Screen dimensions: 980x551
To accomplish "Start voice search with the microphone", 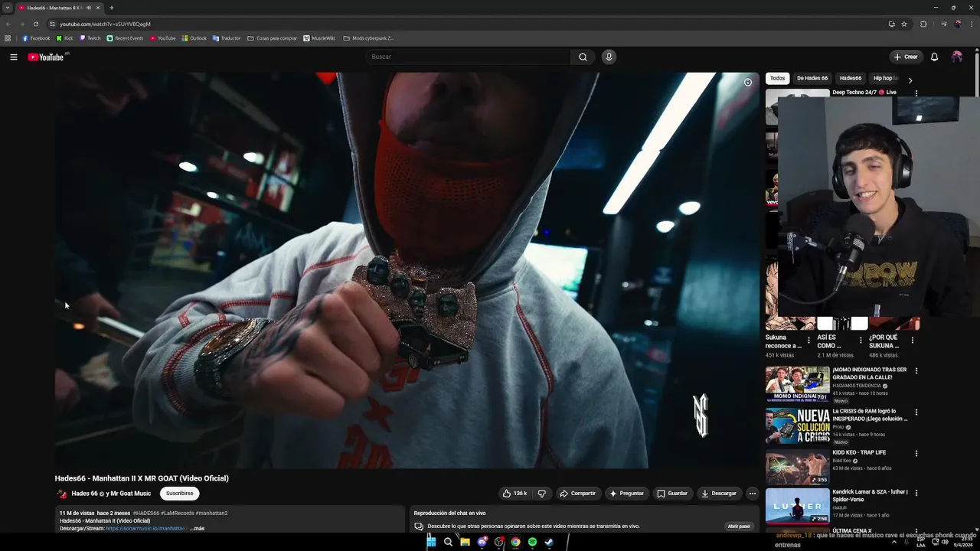I will click(x=609, y=57).
